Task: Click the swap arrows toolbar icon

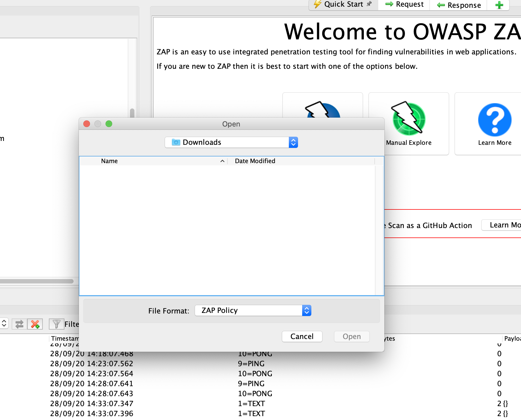Action: 19,324
